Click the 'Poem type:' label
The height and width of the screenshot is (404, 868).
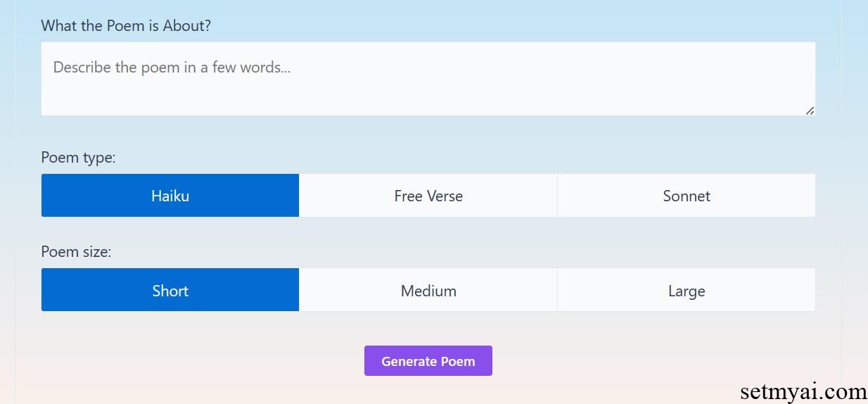point(78,158)
